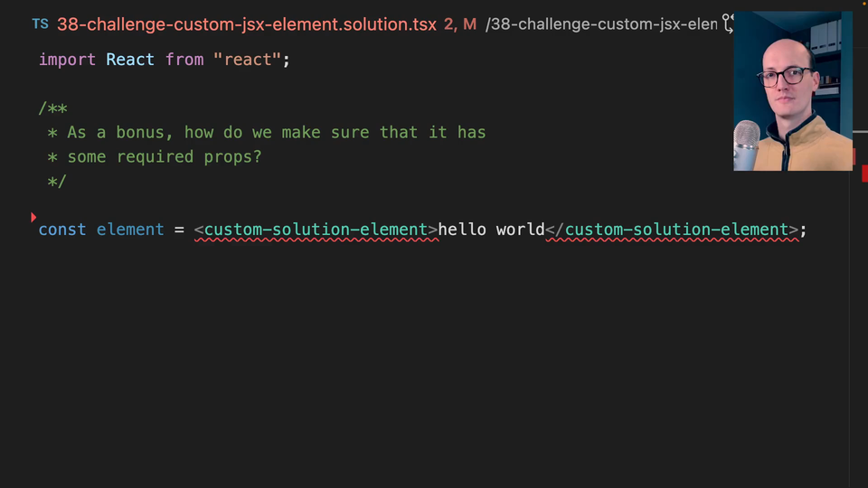Click the '/**' comment opening line

click(x=52, y=108)
